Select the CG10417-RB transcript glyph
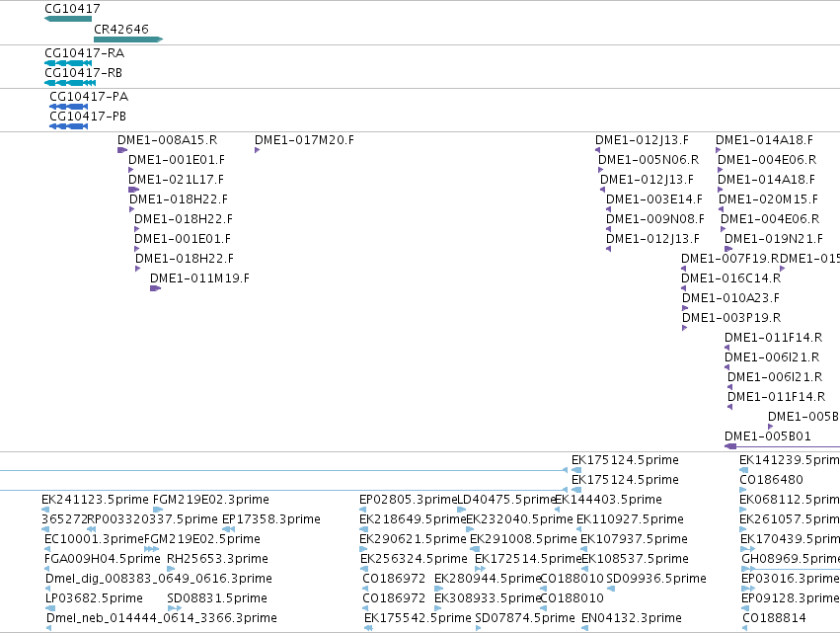 tap(70, 83)
